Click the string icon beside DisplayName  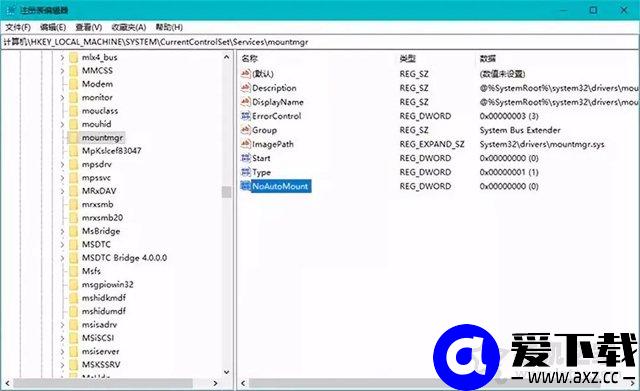coord(246,102)
